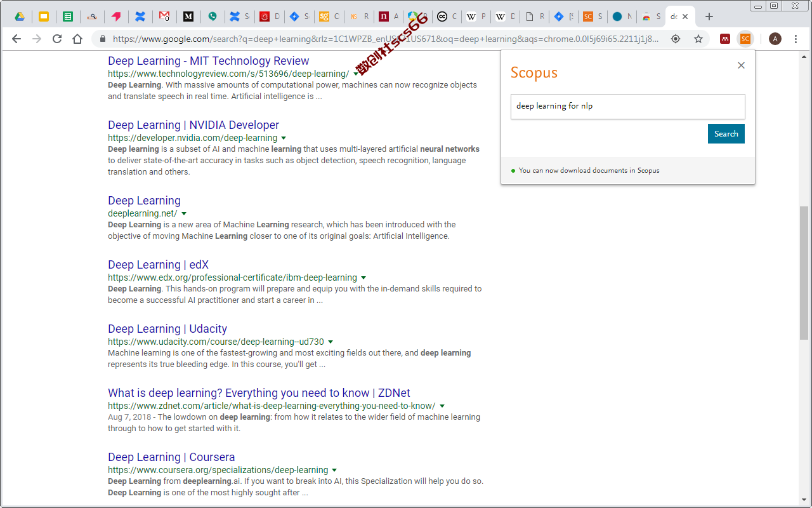Open the Wikipedia tab titled P
Screen dimensions: 812x508
click(476, 17)
